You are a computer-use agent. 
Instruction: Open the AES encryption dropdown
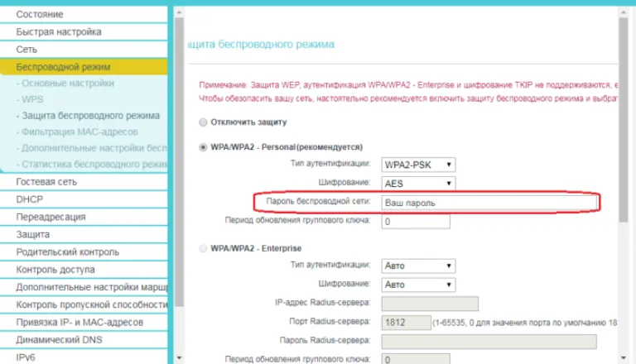(x=418, y=184)
